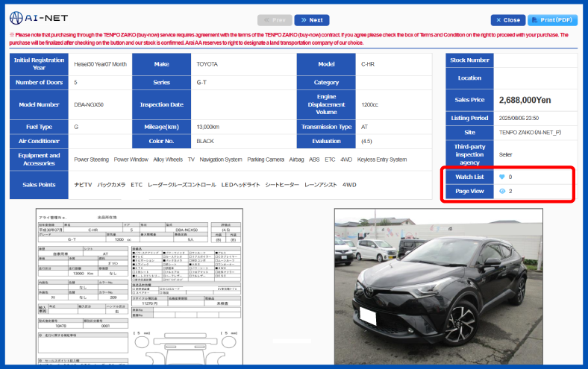This screenshot has width=588, height=369.
Task: Print the listing as PDF
Action: (x=552, y=20)
